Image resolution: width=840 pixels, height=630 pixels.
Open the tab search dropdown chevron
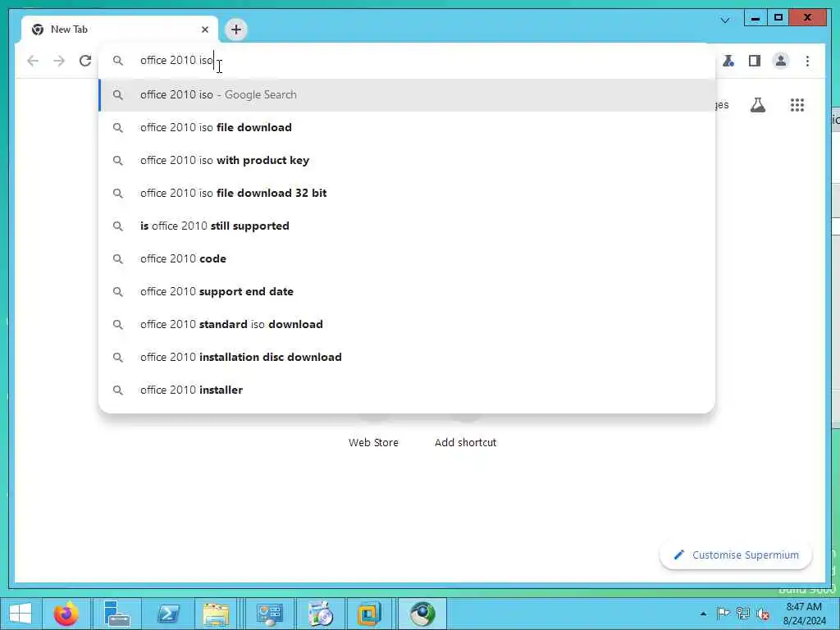pyautogui.click(x=725, y=21)
